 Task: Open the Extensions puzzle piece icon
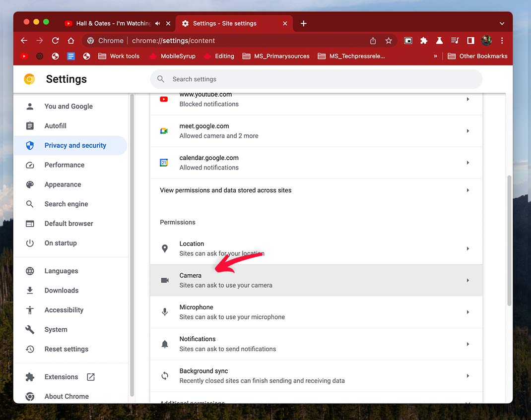(423, 41)
